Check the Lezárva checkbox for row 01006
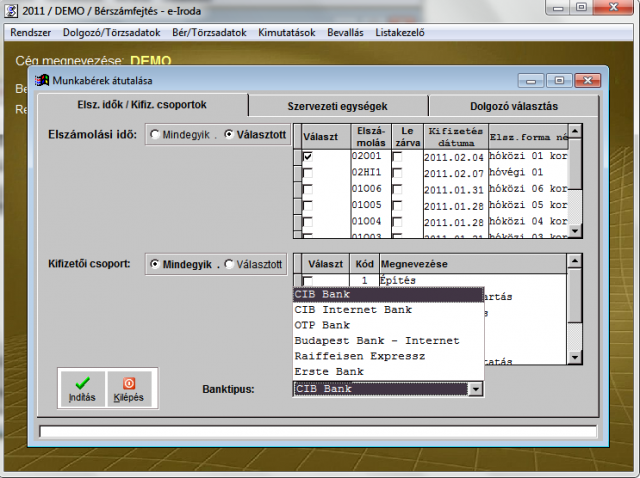Viewport: 640px width, 478px height. tap(398, 189)
